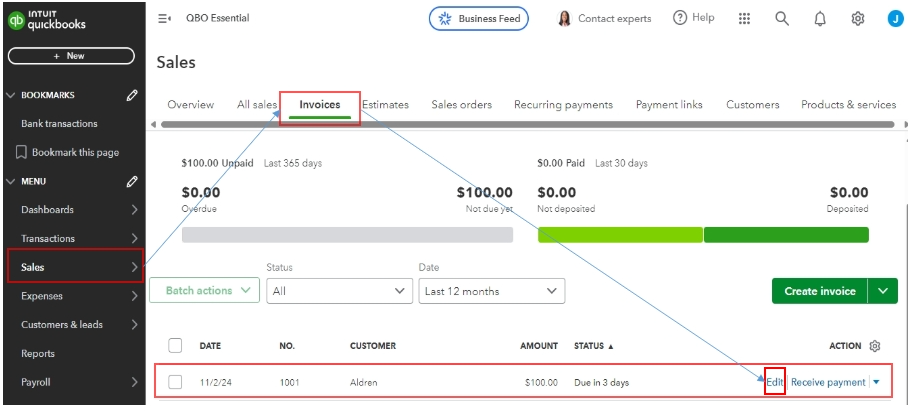Collapse the sidebar navigation menu icon
This screenshot has width=912, height=411.
click(164, 18)
